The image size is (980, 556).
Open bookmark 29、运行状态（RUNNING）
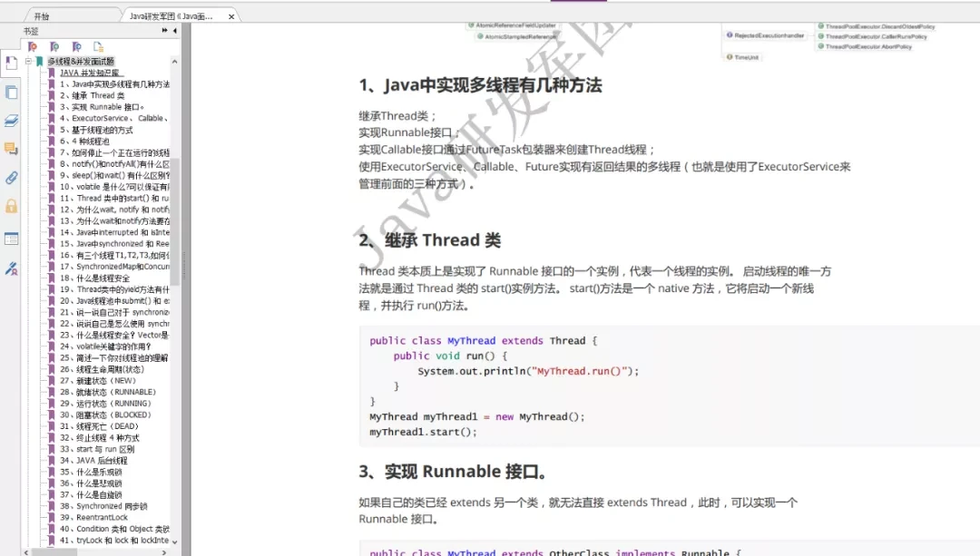click(x=105, y=404)
